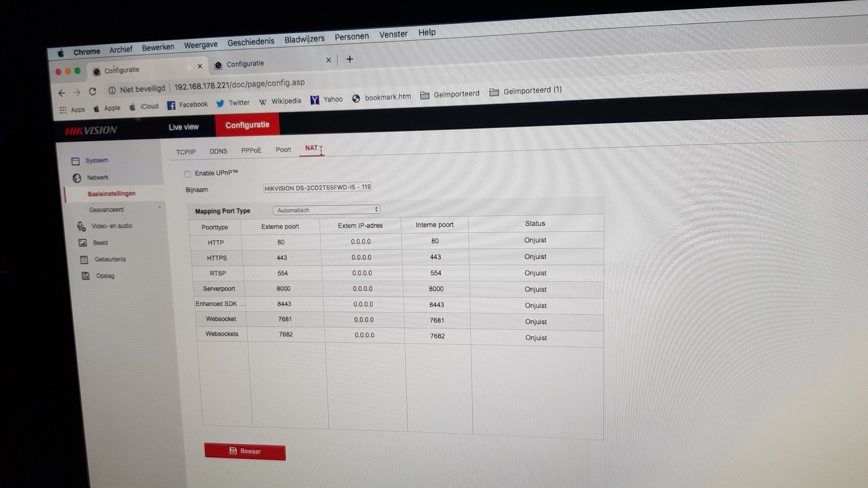Click the Opslag disk icon
Viewport: 868px width, 488px height.
(x=85, y=276)
